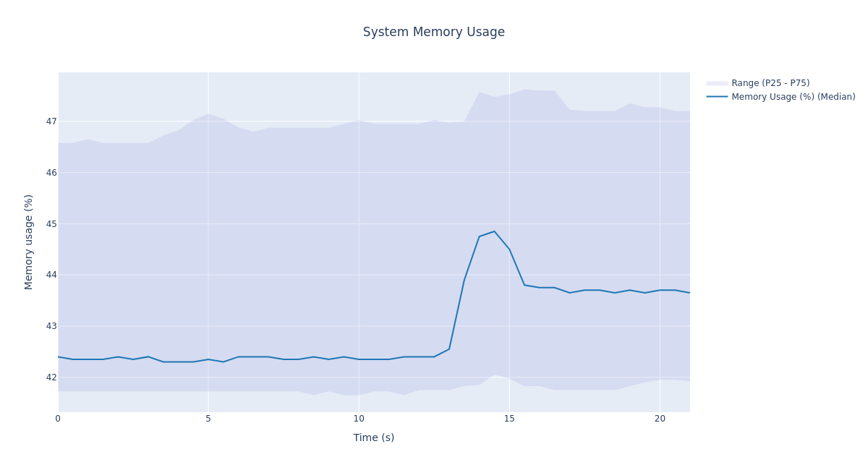The image size is (868, 470).
Task: Click the lavender range swatch in the legend
Action: [717, 83]
